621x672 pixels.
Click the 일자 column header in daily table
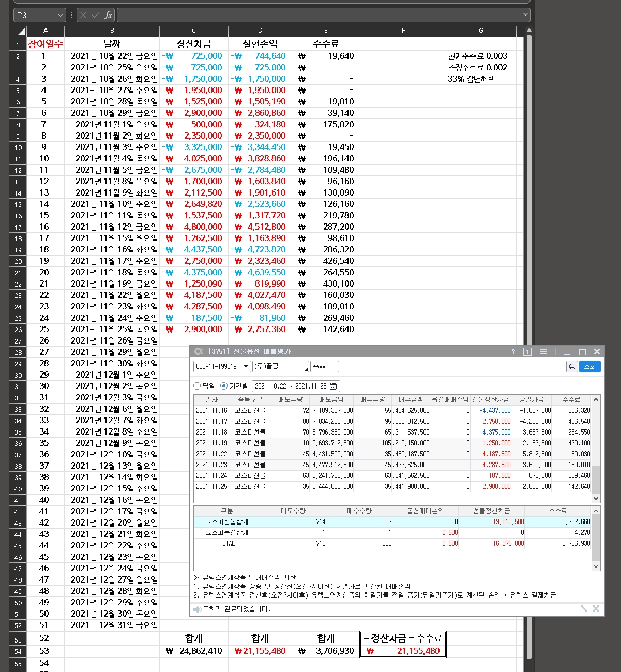(211, 400)
